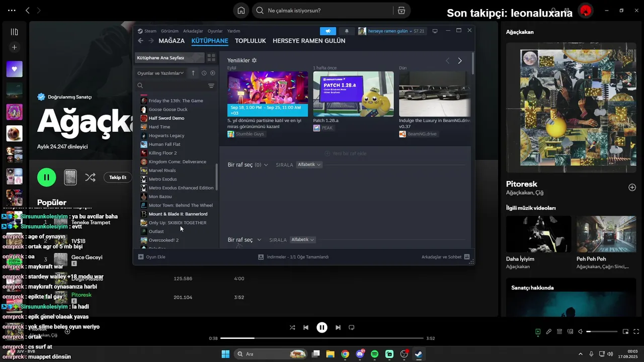644x362 pixels.
Task: Open Oyunlar ve Yazılımlar dropdown
Action: [x=161, y=73]
